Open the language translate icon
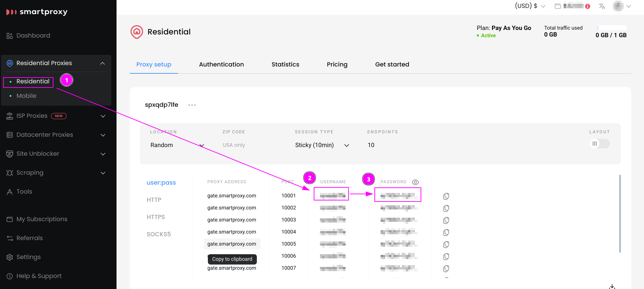This screenshot has width=644, height=289. click(x=602, y=6)
